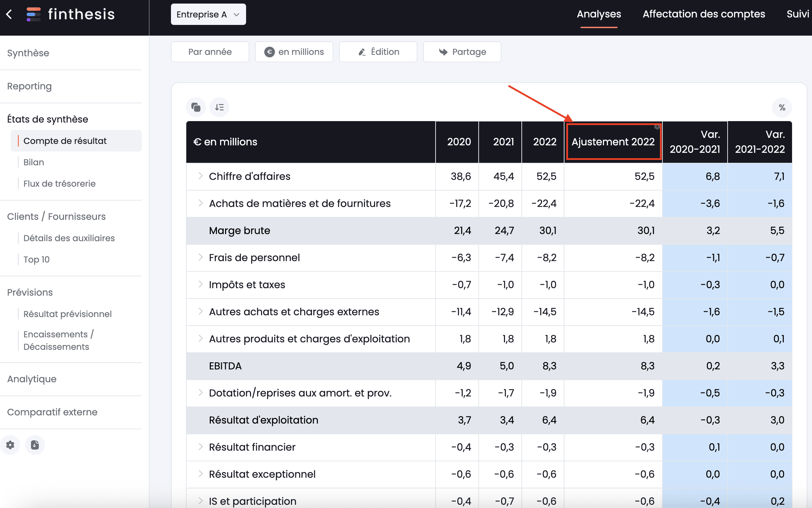The width and height of the screenshot is (812, 508).
Task: Click the copy/duplicate icon in toolbar
Action: click(196, 107)
